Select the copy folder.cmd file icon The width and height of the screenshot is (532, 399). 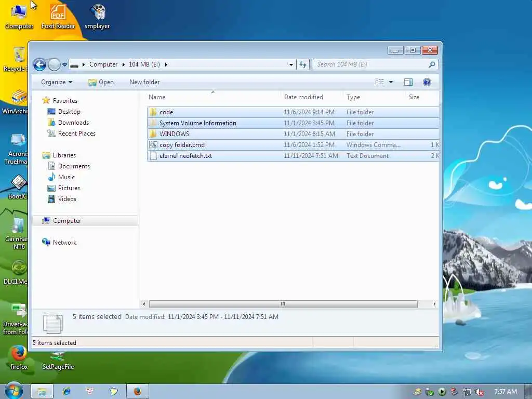click(153, 145)
